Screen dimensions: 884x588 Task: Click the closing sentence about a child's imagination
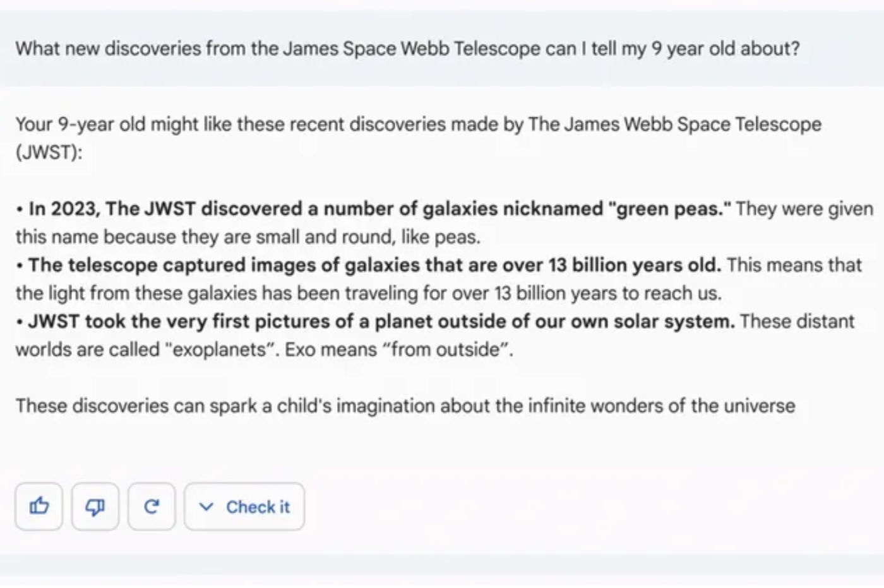405,405
